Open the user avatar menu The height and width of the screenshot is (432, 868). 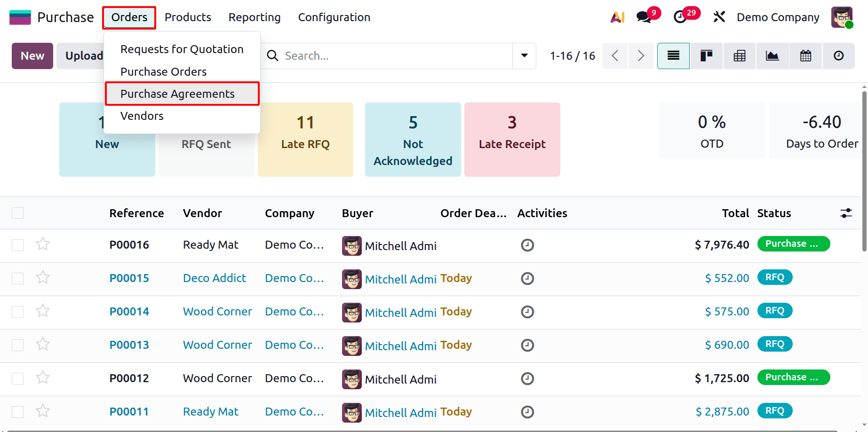[842, 17]
